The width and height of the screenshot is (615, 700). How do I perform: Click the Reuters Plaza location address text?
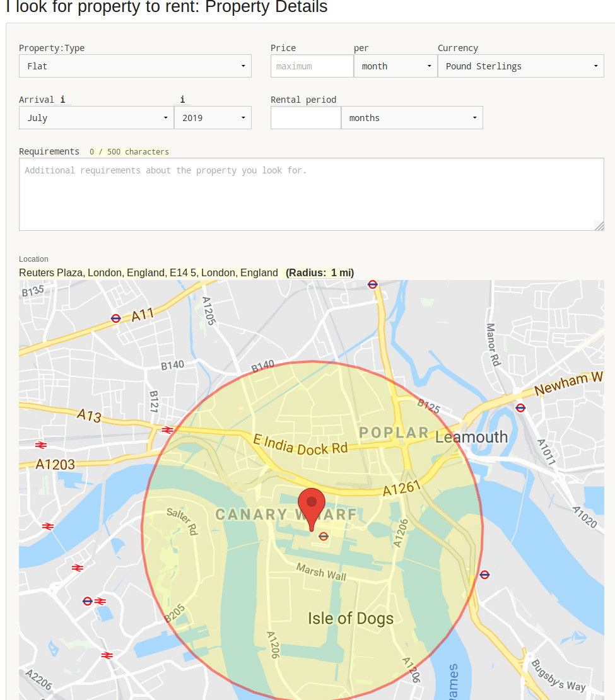148,273
